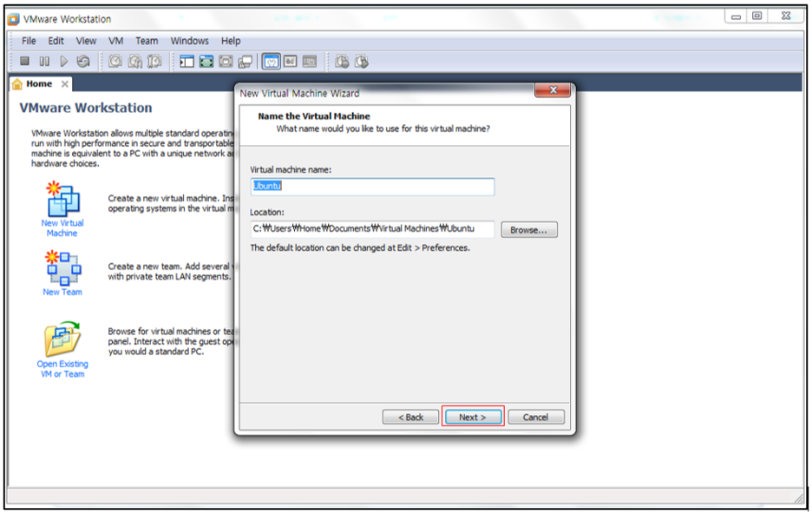
Task: Open the Team menu
Action: point(147,41)
